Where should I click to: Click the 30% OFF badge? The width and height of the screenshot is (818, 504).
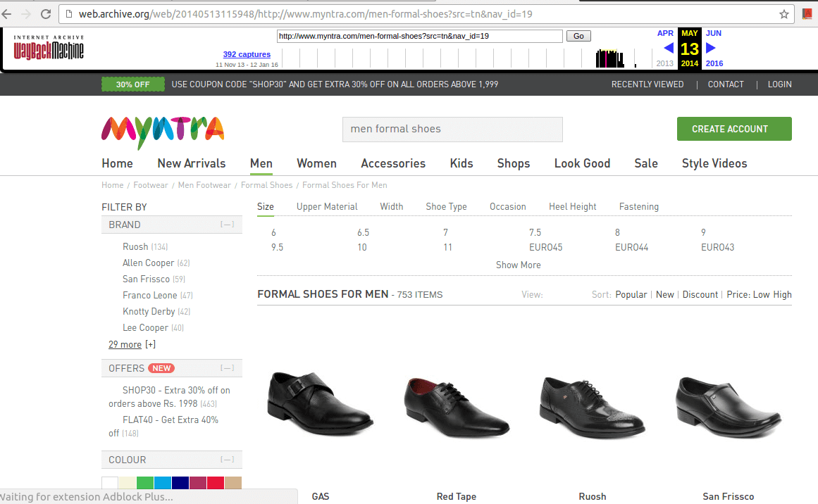click(x=133, y=84)
